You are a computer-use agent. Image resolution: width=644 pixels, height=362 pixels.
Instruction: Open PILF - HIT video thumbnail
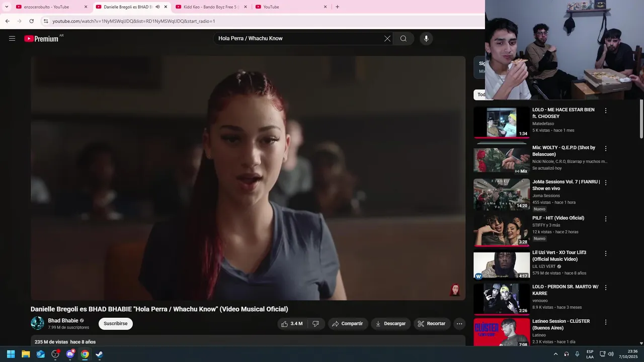click(502, 231)
